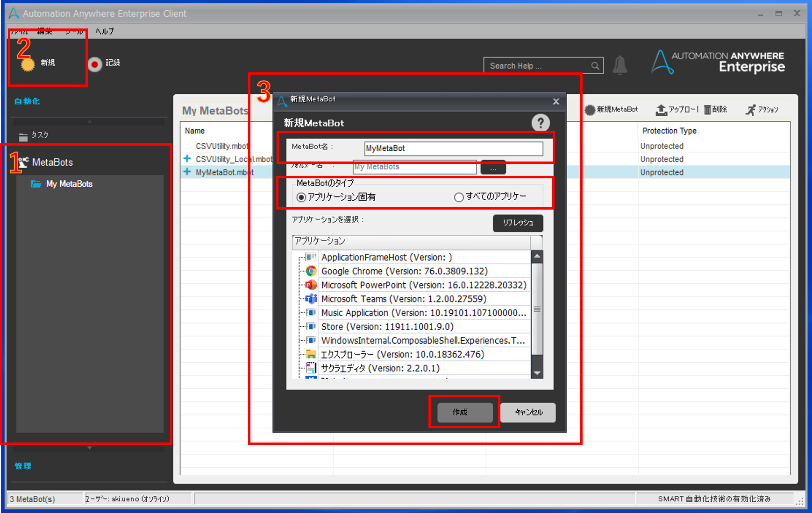Click the MetaBot名 input field
This screenshot has height=513, width=812.
click(454, 148)
